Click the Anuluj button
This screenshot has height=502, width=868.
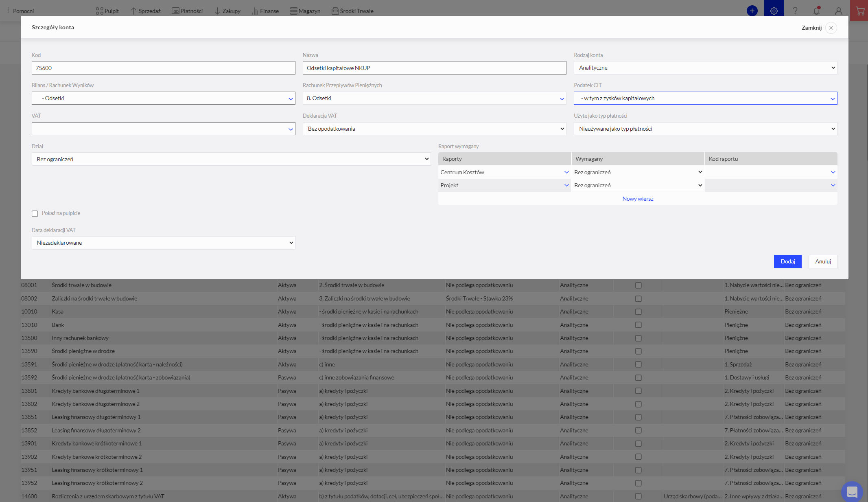[823, 261]
